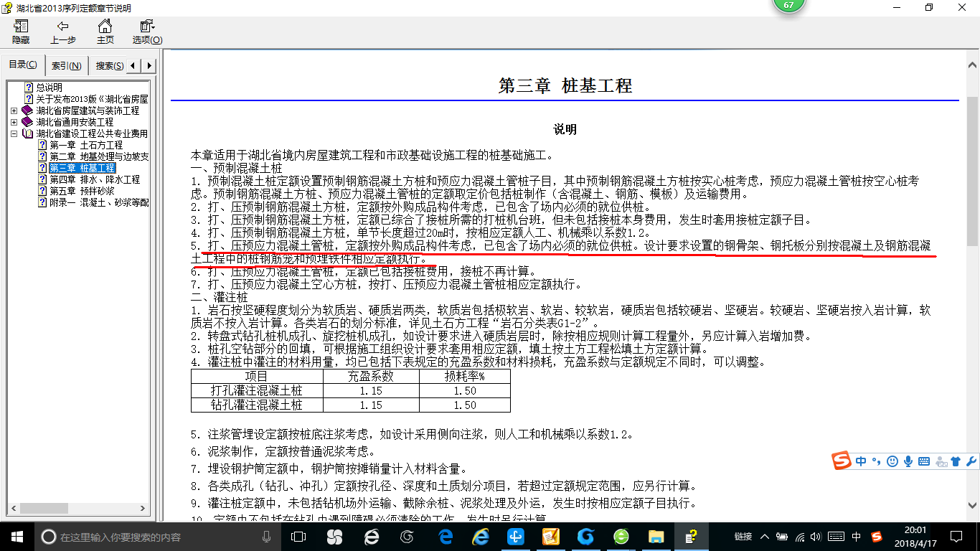Click the page icon beside 第四章
The image size is (980, 551).
point(42,179)
